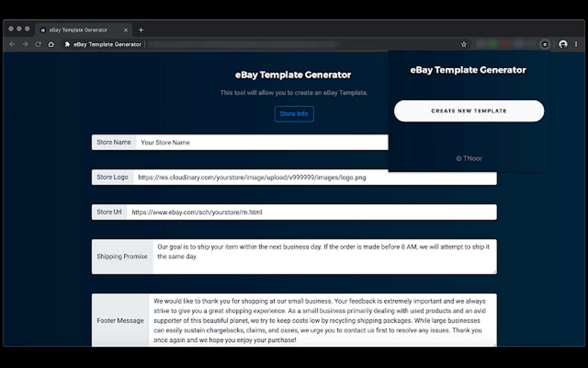Open the browser home page icon
This screenshot has height=368, width=588.
[x=51, y=44]
